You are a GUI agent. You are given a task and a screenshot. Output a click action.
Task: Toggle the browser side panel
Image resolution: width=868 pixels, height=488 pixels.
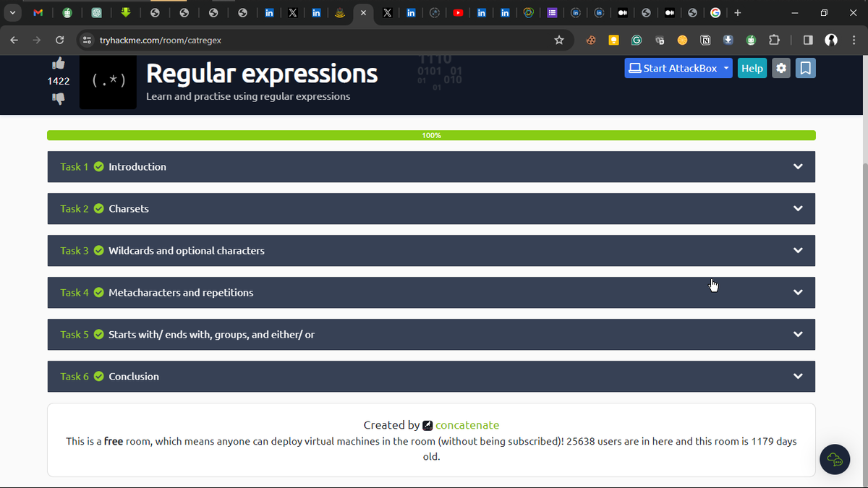click(x=808, y=40)
